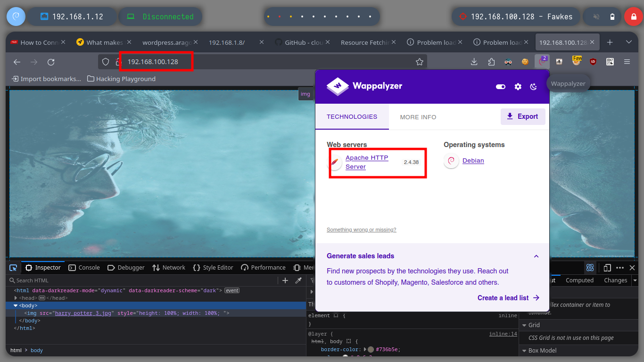644x362 pixels.
Task: Switch to the Computed side panel tab
Action: [579, 280]
